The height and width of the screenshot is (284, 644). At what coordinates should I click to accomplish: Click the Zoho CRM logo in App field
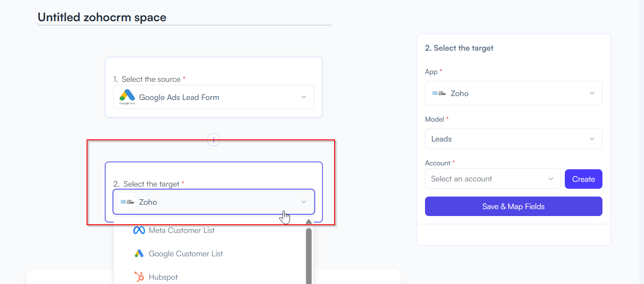click(439, 93)
